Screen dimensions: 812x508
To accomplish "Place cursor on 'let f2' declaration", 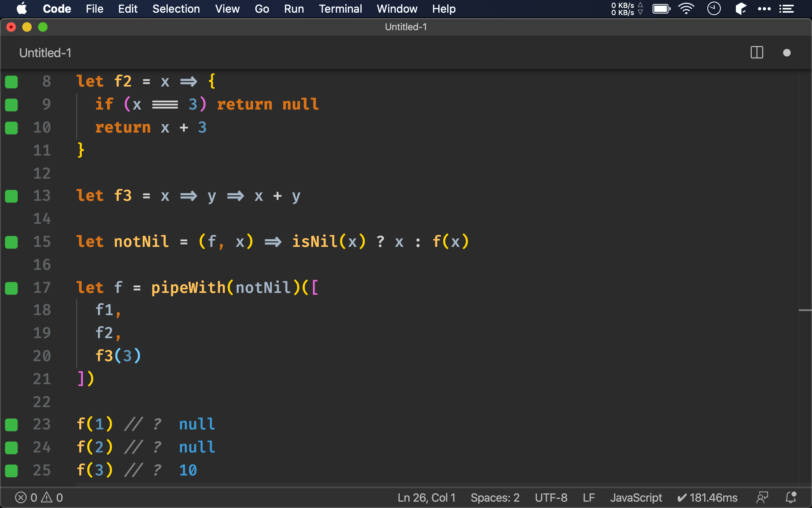I will [104, 81].
